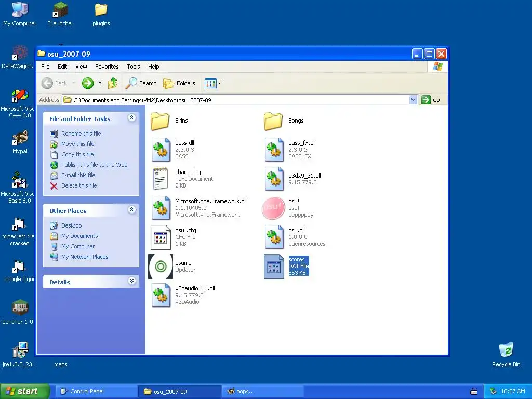Open the File menu
This screenshot has width=532, height=399.
point(45,66)
